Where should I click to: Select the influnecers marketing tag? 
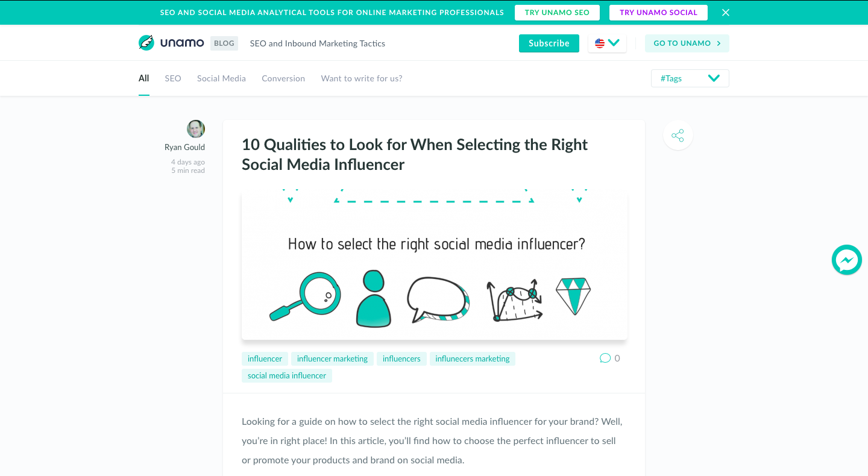pyautogui.click(x=473, y=359)
